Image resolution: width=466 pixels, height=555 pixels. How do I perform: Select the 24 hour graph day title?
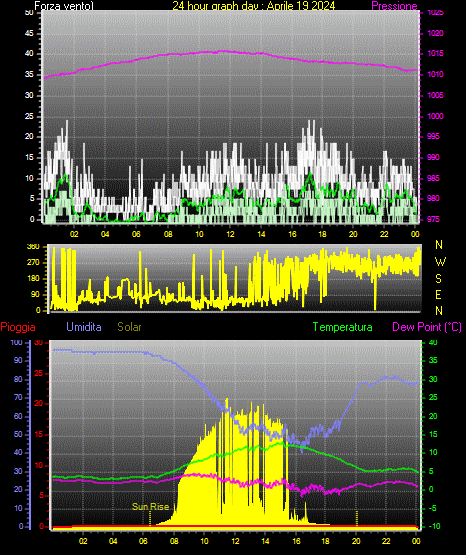point(254,6)
